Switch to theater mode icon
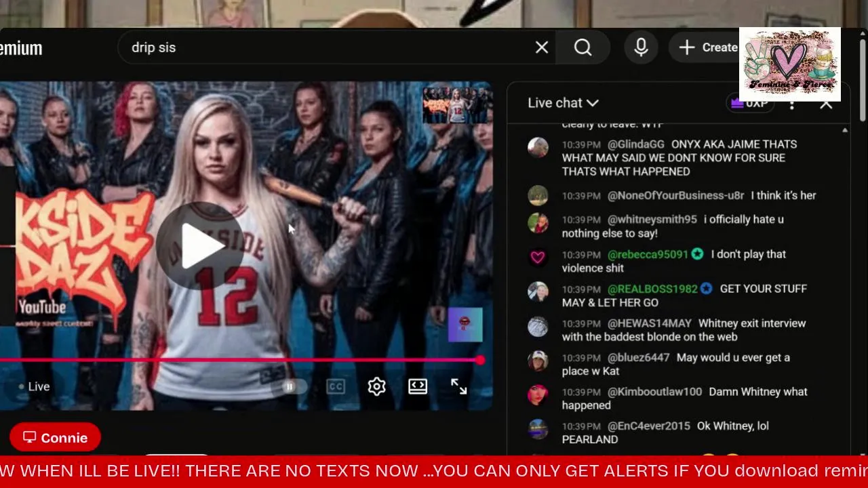Screen dimensions: 868x488 (418, 386)
